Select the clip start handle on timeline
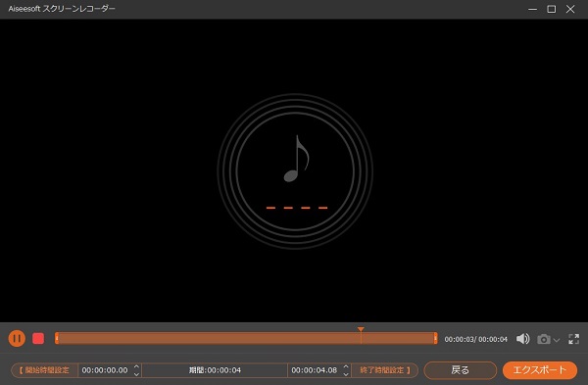Image resolution: width=588 pixels, height=385 pixels. click(57, 338)
